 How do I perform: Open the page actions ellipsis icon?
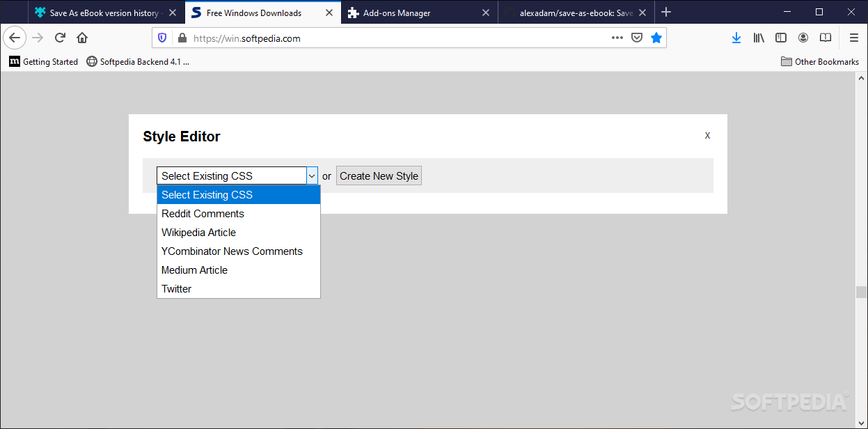tap(617, 38)
